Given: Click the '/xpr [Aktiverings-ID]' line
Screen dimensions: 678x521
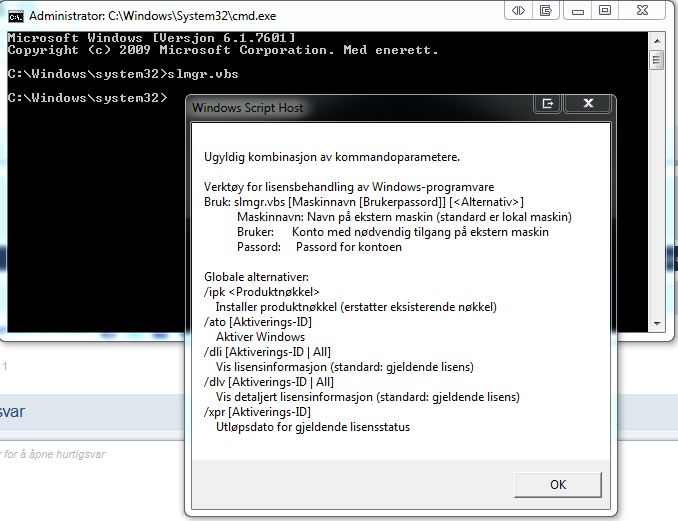Looking at the screenshot, I should tap(257, 412).
